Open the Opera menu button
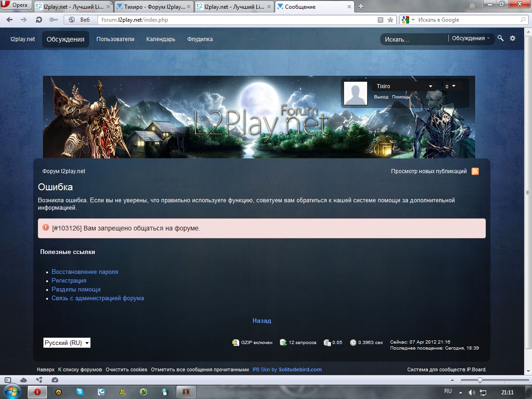 point(16,5)
